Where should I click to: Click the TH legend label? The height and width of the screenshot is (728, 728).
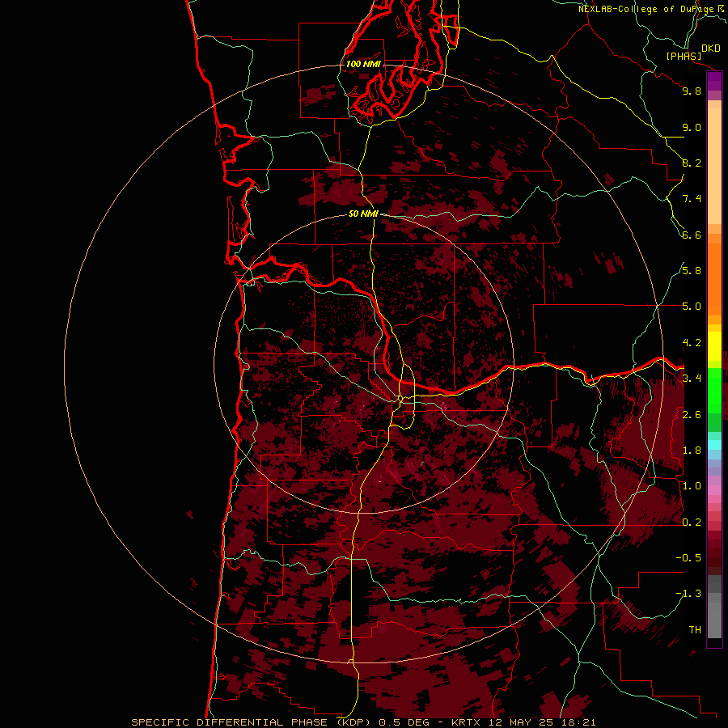695,629
